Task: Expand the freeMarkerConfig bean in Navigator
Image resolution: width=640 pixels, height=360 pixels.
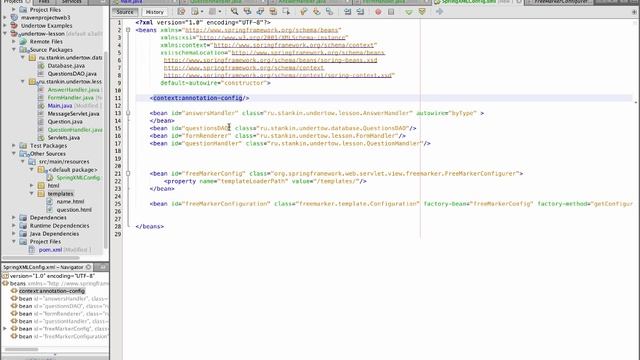Action: coord(5,329)
